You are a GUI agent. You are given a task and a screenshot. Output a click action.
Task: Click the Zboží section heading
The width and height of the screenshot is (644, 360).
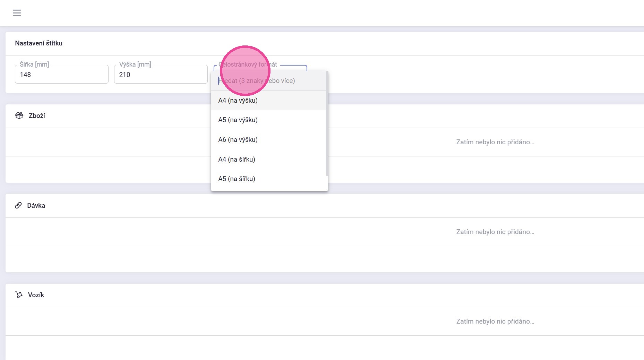37,115
